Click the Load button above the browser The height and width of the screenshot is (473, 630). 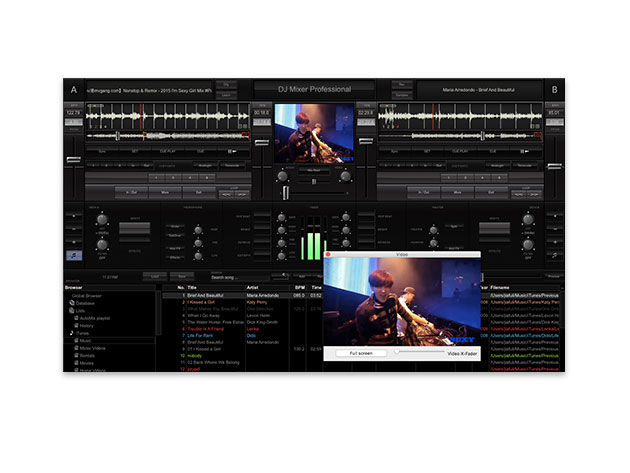click(155, 276)
